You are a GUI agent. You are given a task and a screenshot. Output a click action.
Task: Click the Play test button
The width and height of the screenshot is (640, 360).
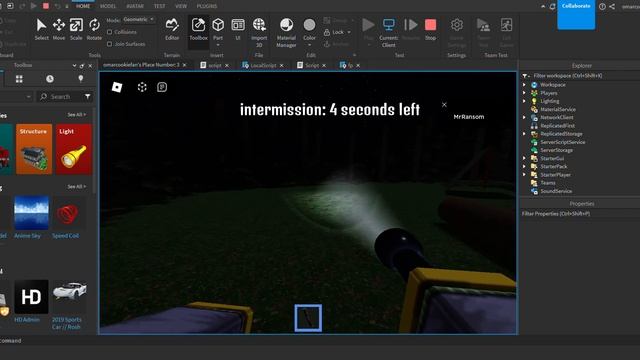(368, 29)
